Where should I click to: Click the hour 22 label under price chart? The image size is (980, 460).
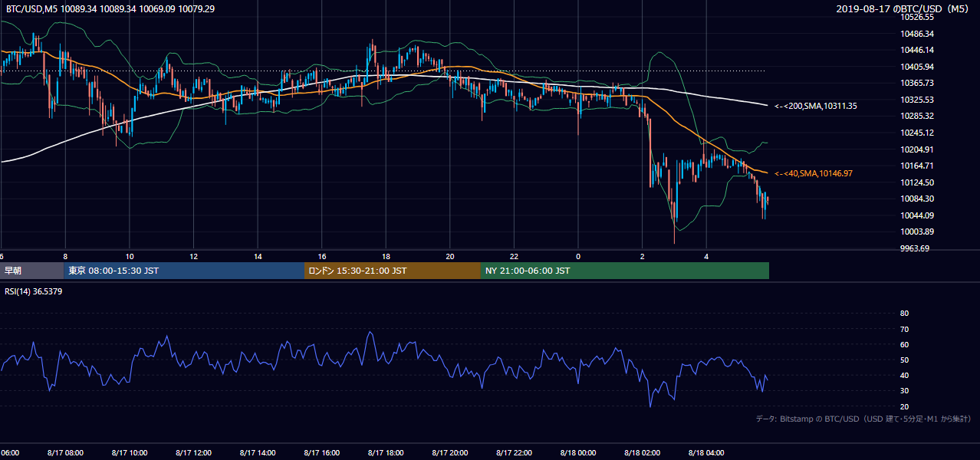point(514,256)
